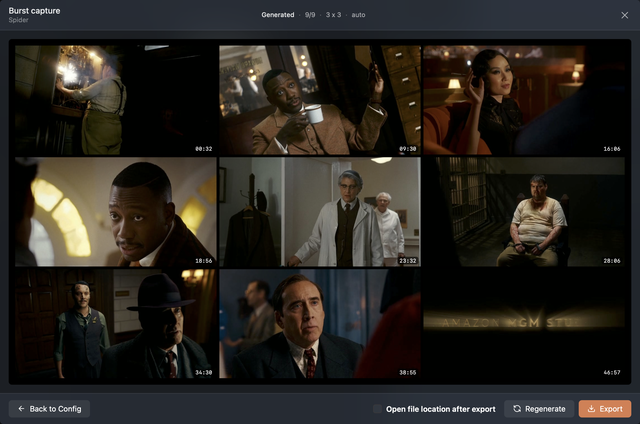Go Back to Config
Image resolution: width=640 pixels, height=424 pixels.
click(49, 408)
